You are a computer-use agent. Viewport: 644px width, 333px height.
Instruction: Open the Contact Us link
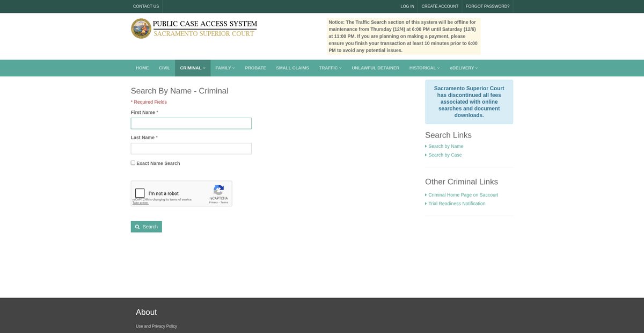point(146,6)
